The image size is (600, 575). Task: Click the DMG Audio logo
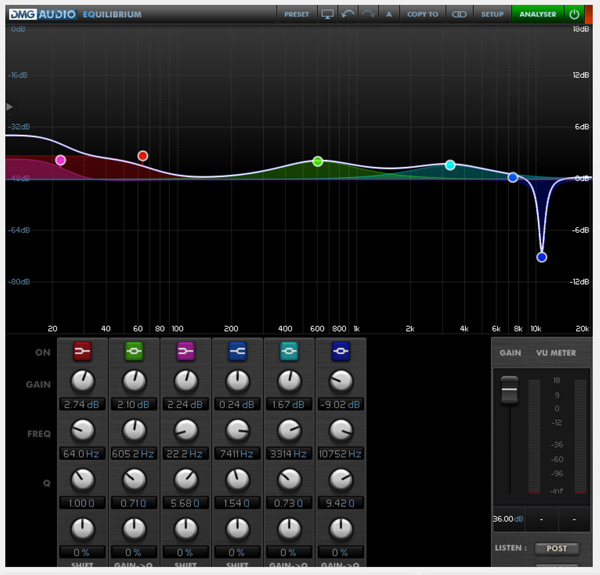pyautogui.click(x=42, y=15)
